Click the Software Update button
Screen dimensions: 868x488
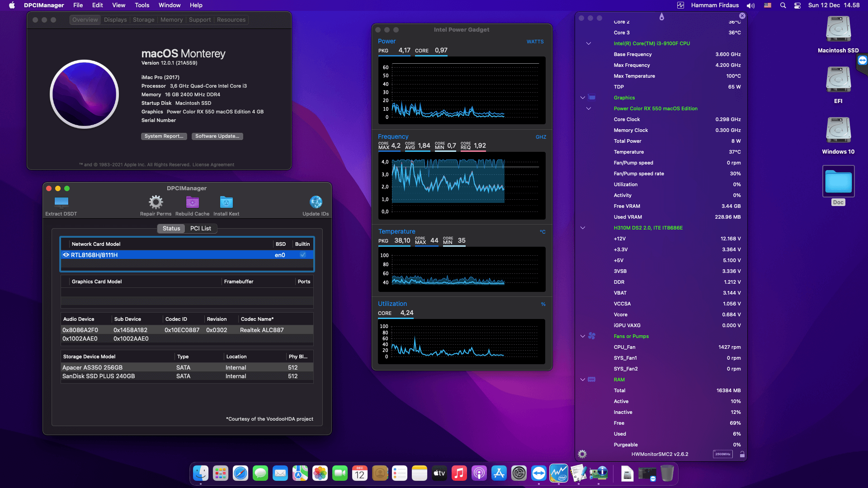(217, 136)
